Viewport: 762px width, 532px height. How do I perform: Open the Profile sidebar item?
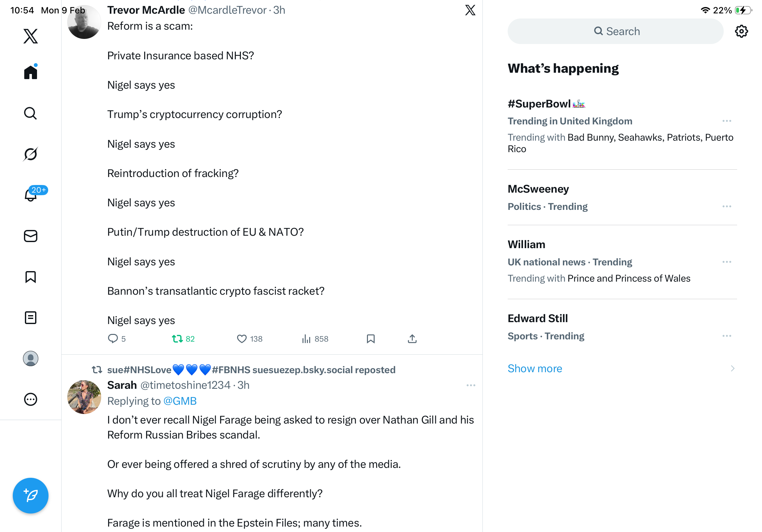pos(31,358)
